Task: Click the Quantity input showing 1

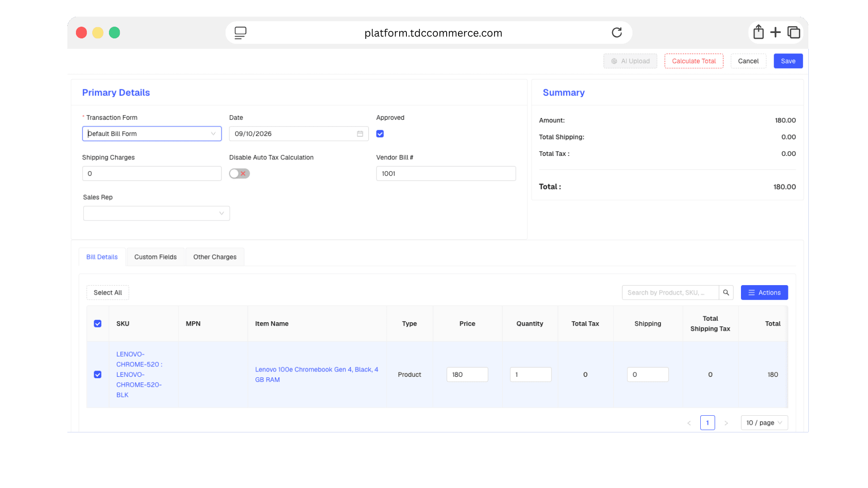Action: click(x=530, y=375)
